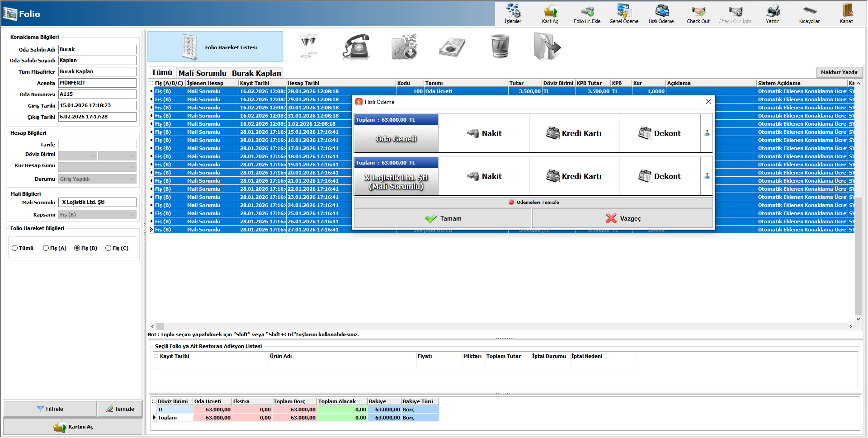The width and height of the screenshot is (868, 438).
Task: Select the Fiş (A) radio option
Action: point(46,248)
